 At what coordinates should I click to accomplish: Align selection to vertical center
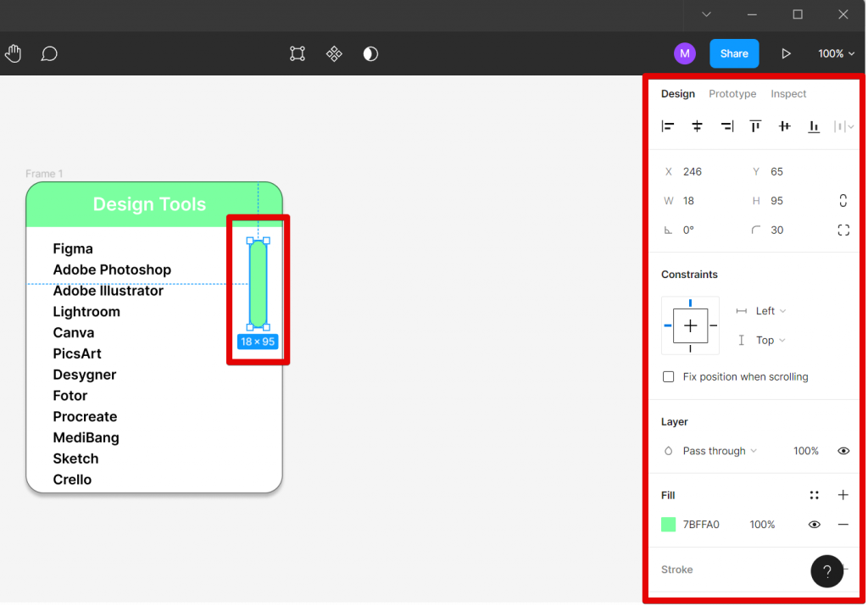[784, 126]
